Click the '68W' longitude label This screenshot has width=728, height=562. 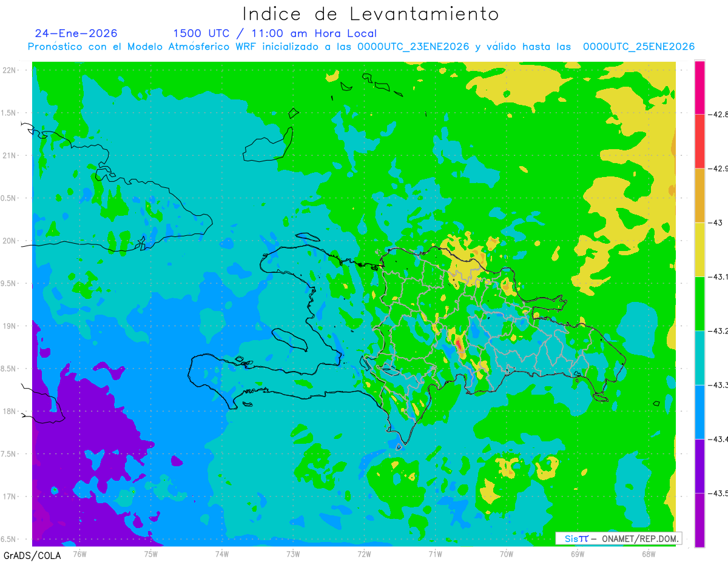(648, 554)
